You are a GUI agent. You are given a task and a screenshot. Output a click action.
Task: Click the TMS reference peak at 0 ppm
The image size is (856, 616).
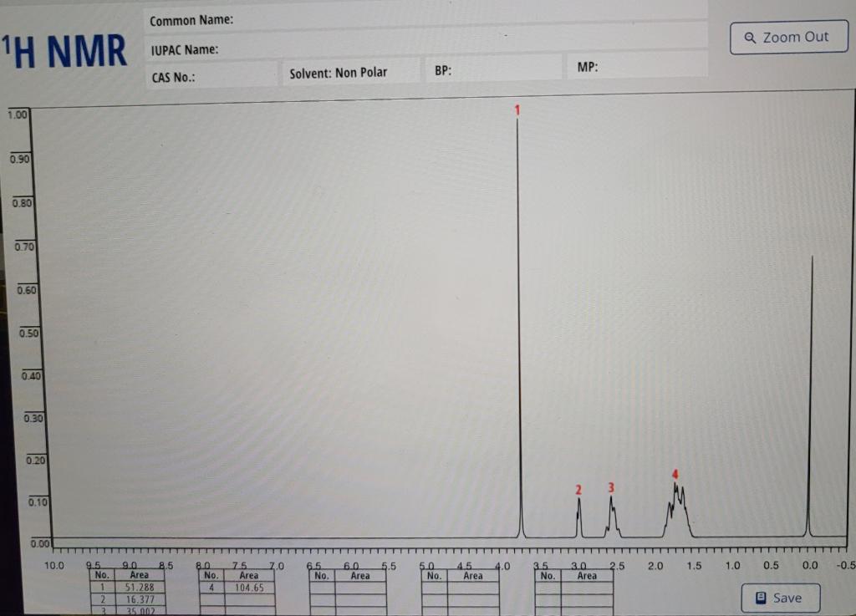pyautogui.click(x=812, y=334)
